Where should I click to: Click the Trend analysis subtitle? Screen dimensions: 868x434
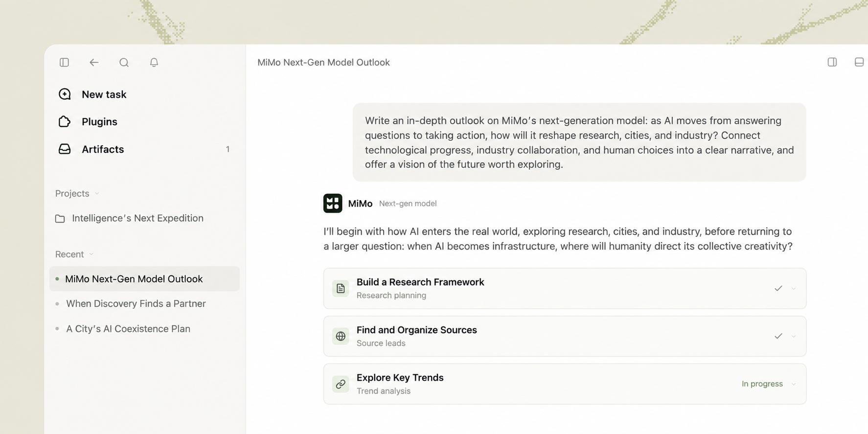384,391
